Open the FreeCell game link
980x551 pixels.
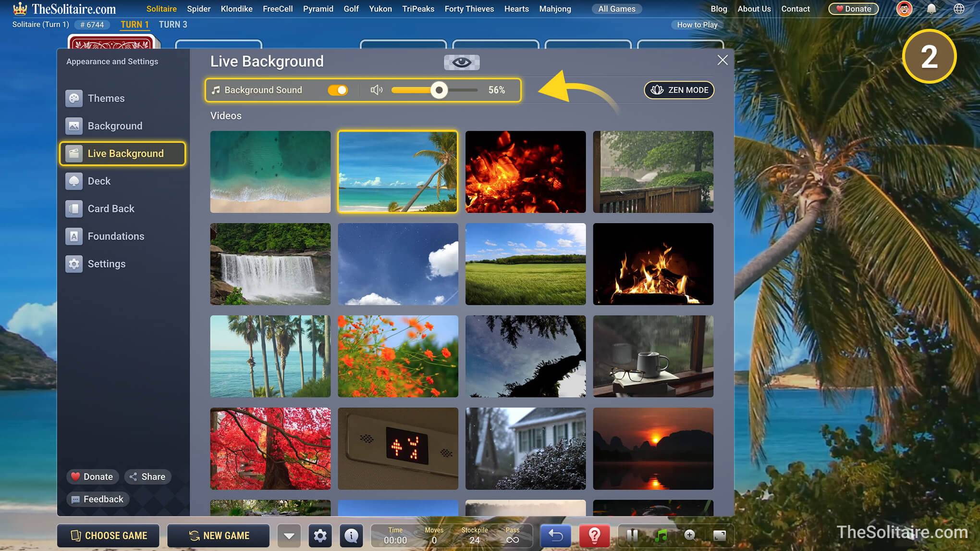(278, 9)
